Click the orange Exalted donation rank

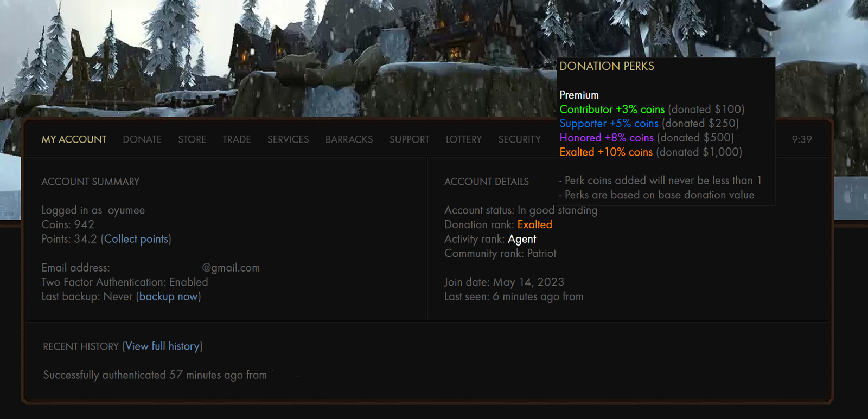pos(534,224)
